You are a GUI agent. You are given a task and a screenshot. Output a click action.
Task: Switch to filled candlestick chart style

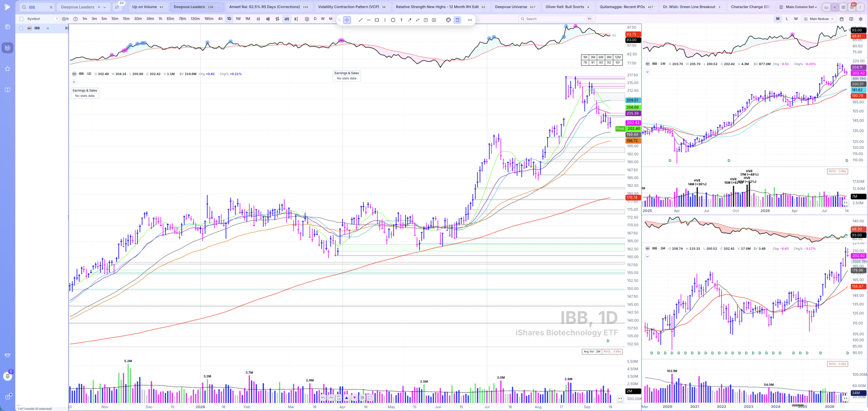click(268, 19)
